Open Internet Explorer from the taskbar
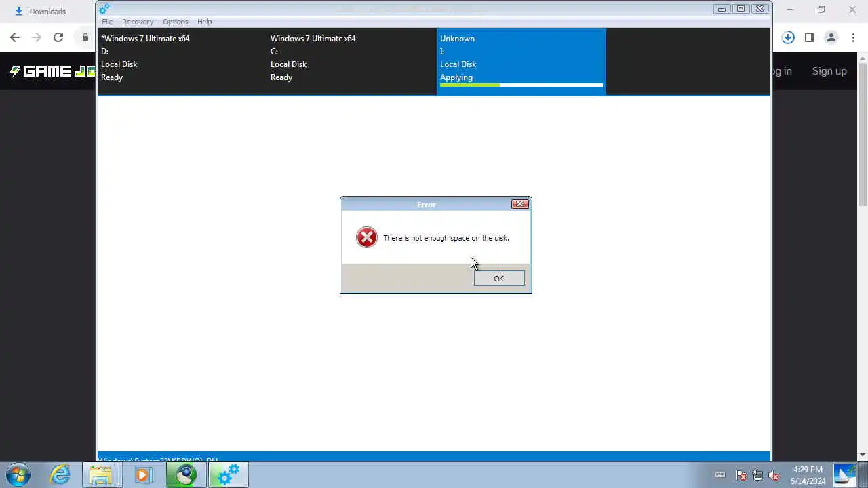This screenshot has width=868, height=488. point(60,474)
